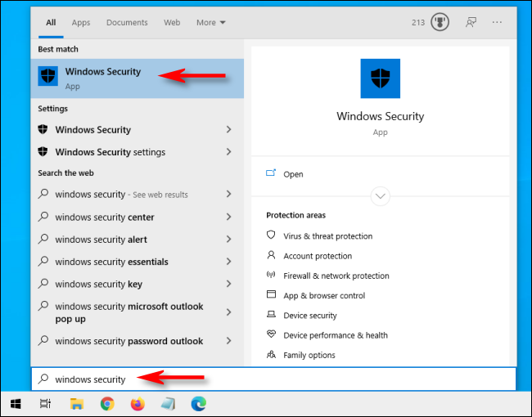This screenshot has width=532, height=417.
Task: Open the three-dot options menu
Action: [x=498, y=23]
